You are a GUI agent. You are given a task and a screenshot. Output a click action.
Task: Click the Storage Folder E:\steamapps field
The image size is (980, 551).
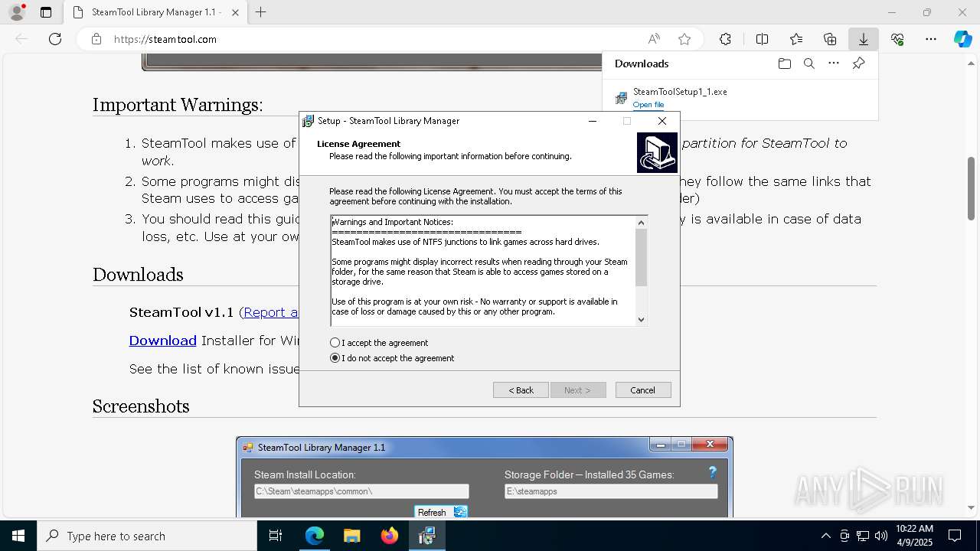coord(611,491)
